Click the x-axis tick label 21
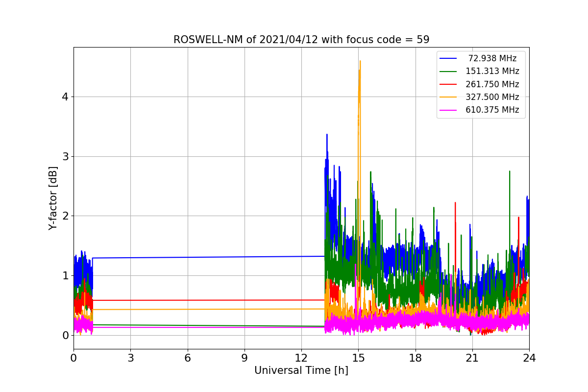The image size is (588, 392). click(x=472, y=358)
